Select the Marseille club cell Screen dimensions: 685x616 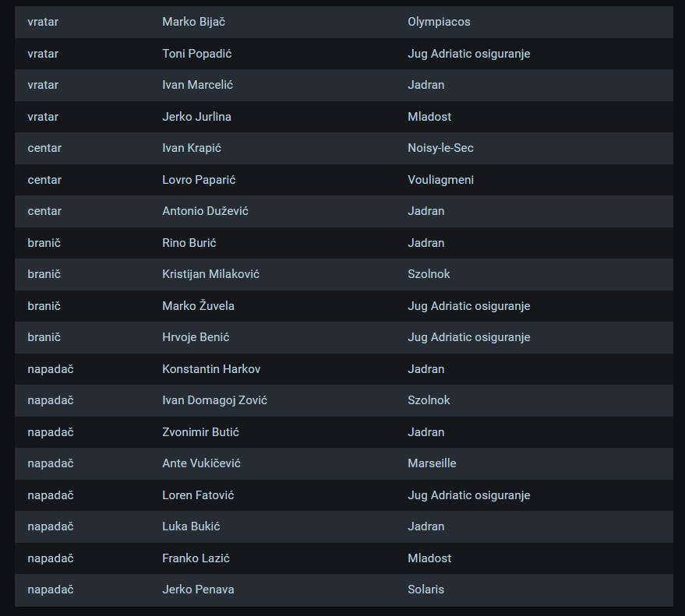point(432,463)
